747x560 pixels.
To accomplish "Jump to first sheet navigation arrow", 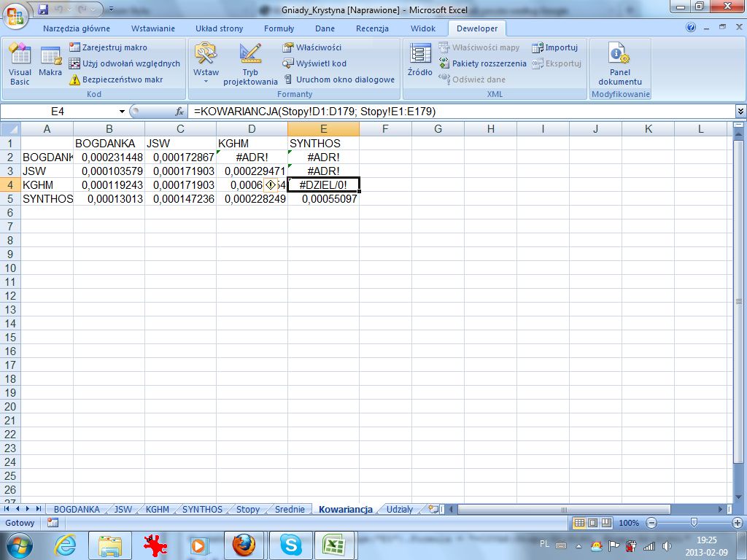I will 7,509.
